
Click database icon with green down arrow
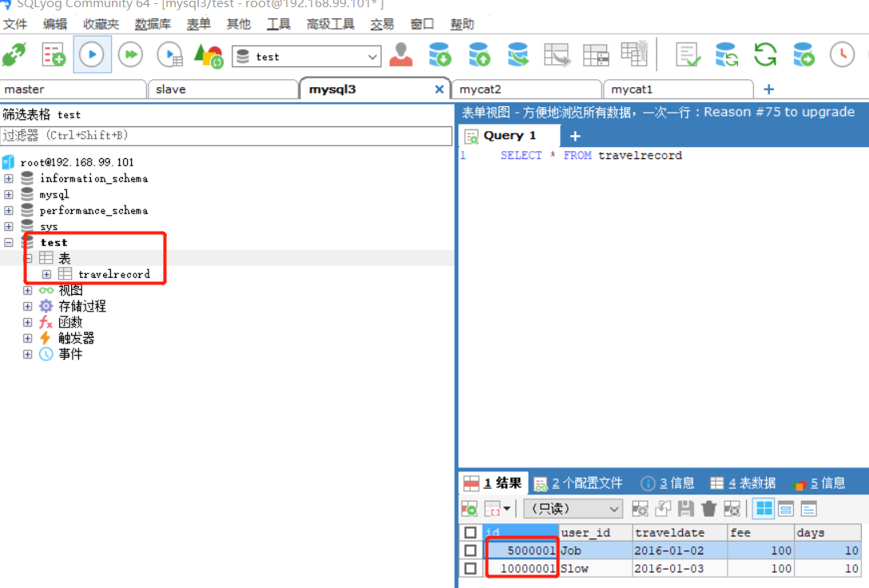click(x=440, y=54)
